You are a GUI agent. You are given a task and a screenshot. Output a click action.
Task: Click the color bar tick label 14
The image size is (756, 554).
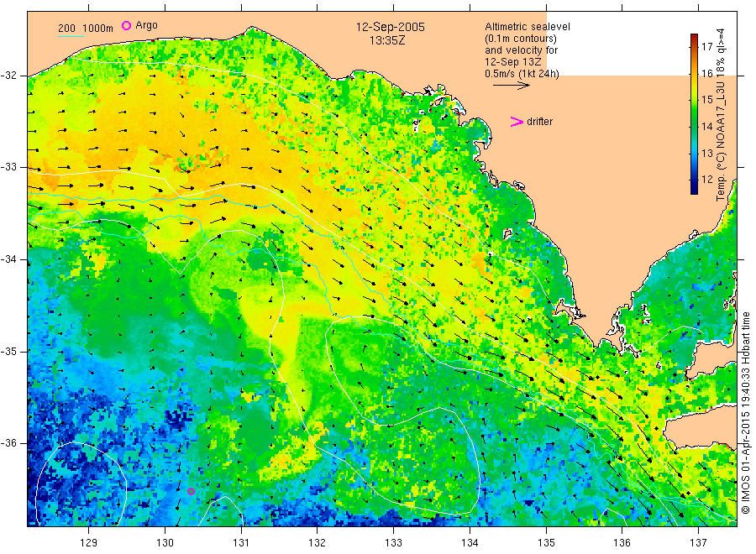[706, 127]
